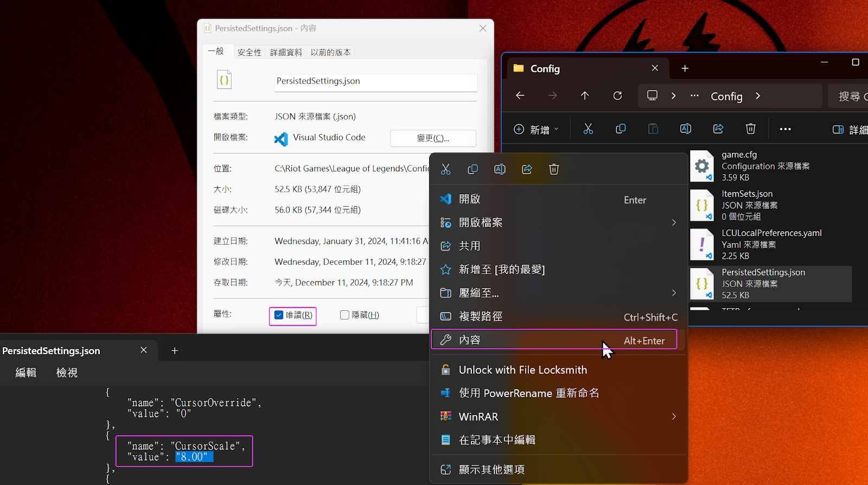Click Cut scissors icon in Explorer toolbar
This screenshot has width=868, height=485.
click(588, 129)
